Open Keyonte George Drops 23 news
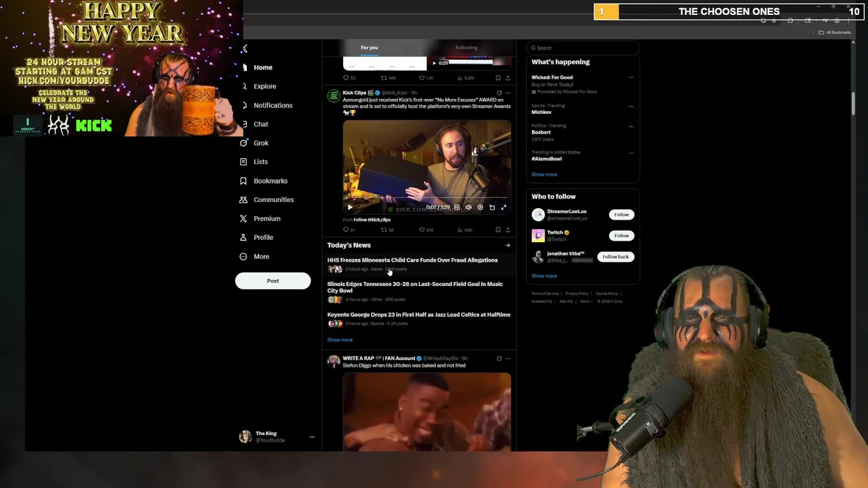This screenshot has height=488, width=868. [419, 319]
